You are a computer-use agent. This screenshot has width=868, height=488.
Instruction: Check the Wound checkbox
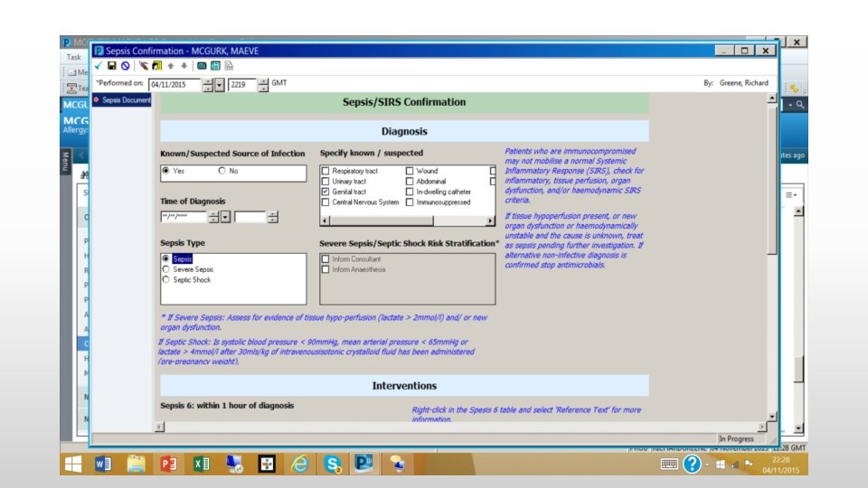click(x=410, y=171)
